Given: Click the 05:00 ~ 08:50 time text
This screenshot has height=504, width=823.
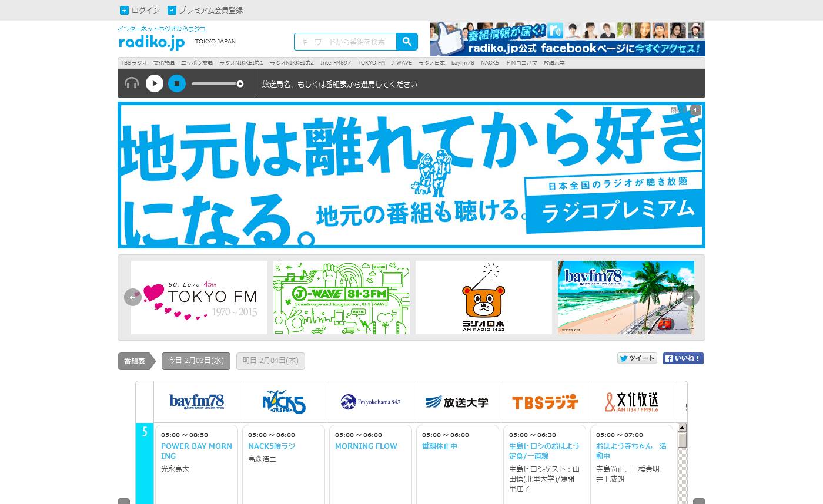Looking at the screenshot, I should coord(185,435).
